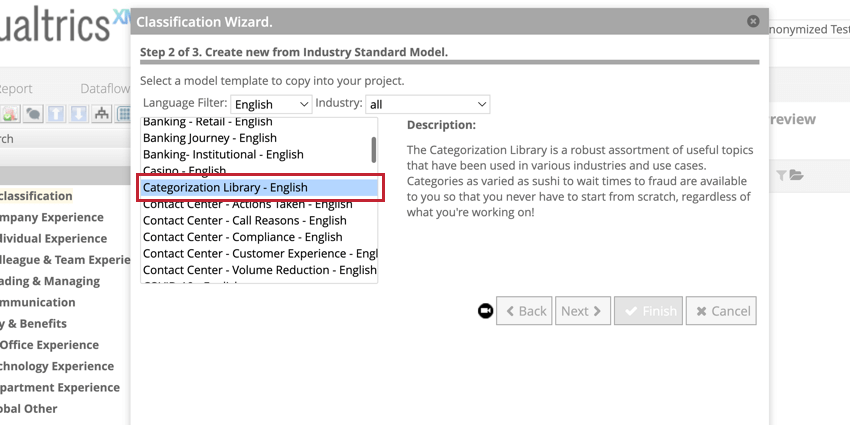Click the speech bubbles toolbar icon
850x425 pixels.
[33, 113]
